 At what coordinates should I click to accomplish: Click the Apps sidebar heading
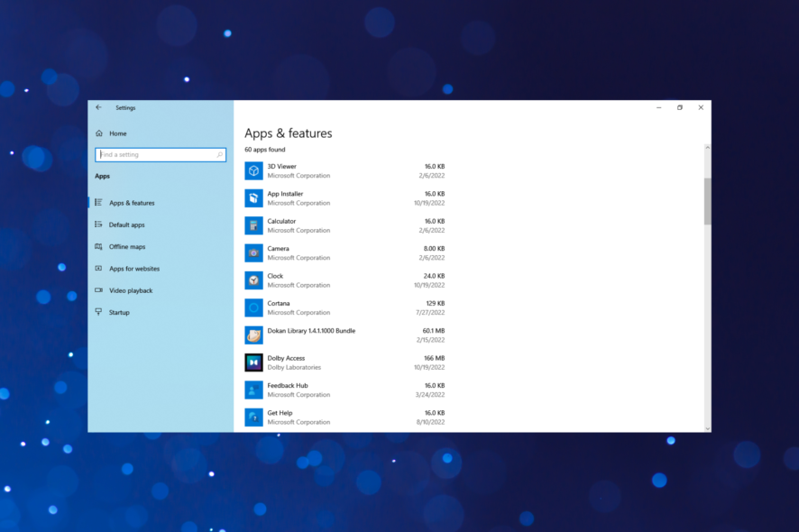tap(103, 177)
